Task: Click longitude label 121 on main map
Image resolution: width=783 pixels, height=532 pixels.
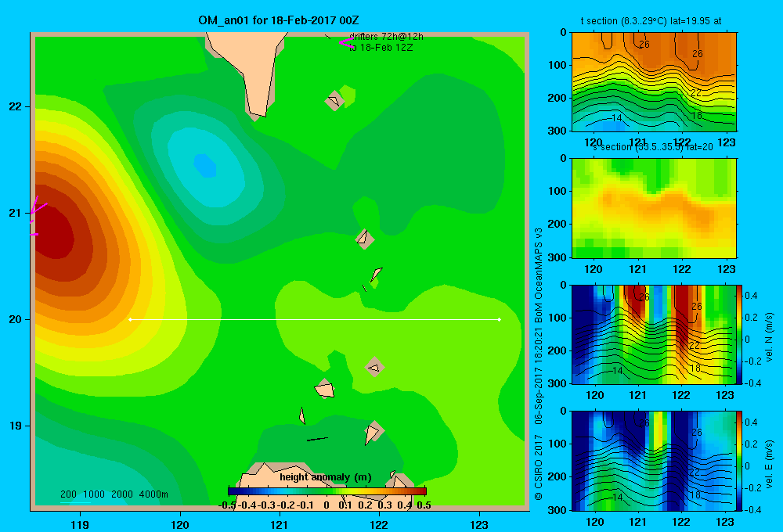Action: [280, 524]
